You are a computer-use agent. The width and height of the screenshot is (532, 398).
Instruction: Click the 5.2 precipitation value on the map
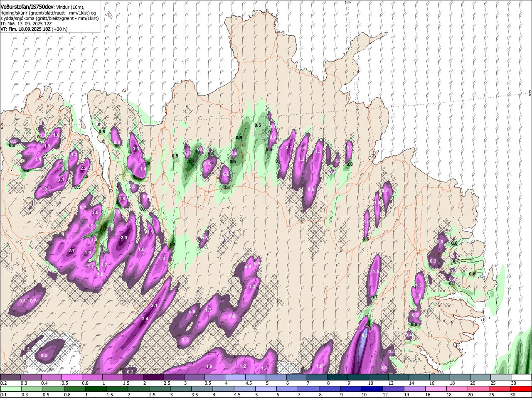(365, 336)
